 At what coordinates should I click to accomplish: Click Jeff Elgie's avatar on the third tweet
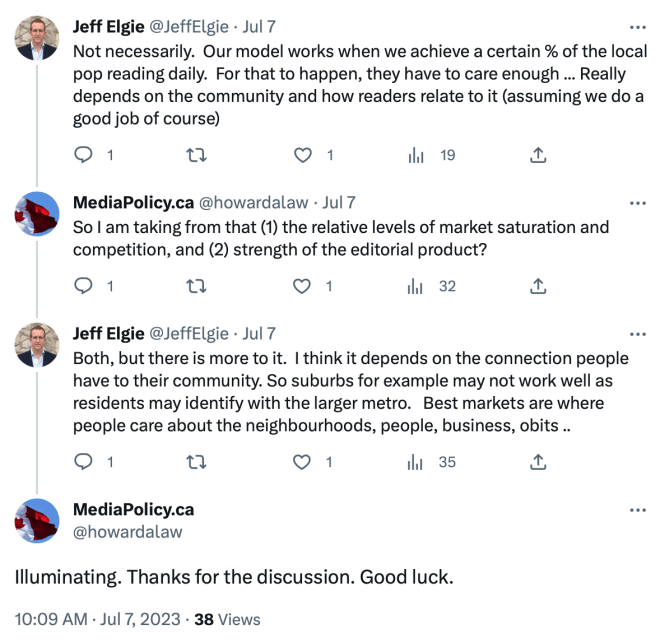[x=37, y=345]
